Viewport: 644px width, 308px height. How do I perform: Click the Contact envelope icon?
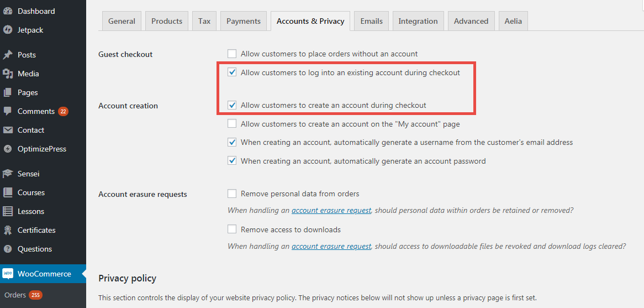[x=7, y=130]
